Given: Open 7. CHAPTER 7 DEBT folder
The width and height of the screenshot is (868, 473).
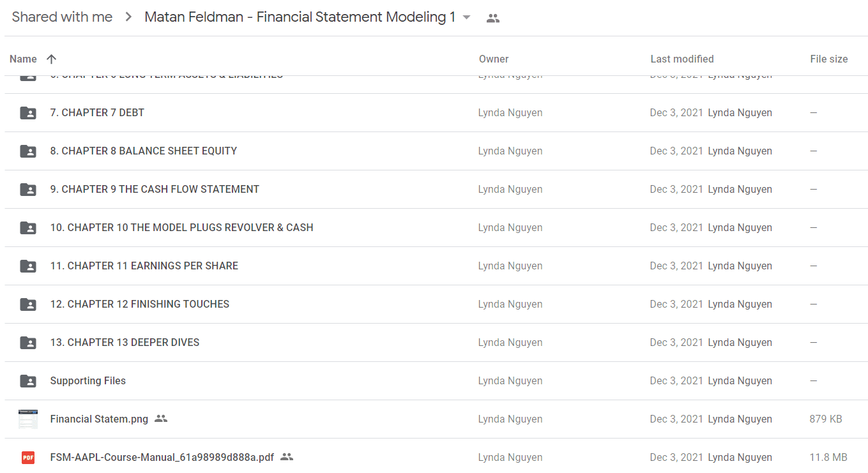Looking at the screenshot, I should tap(97, 113).
